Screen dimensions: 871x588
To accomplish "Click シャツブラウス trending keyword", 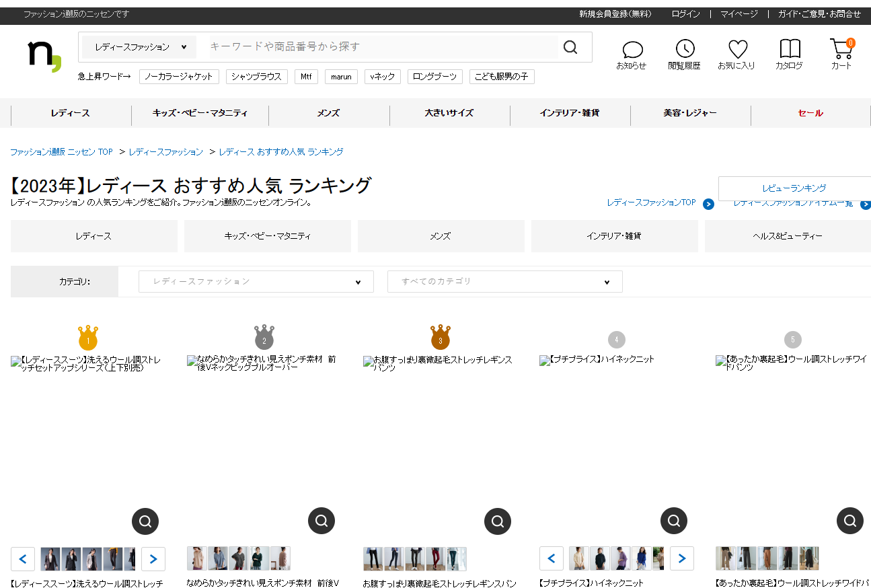I will 257,77.
